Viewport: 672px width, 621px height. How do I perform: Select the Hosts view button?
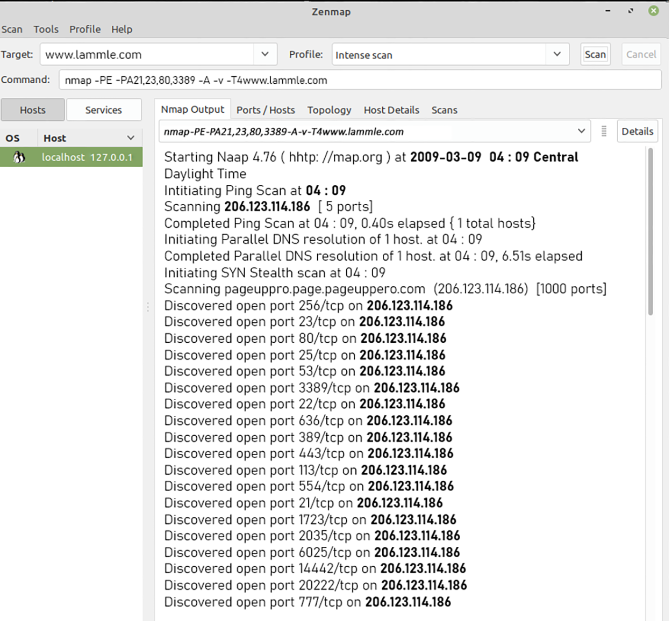pos(33,110)
